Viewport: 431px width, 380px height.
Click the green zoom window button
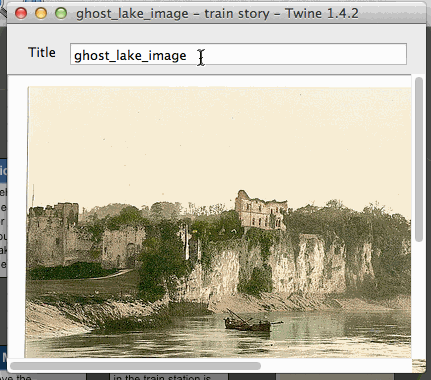61,13
